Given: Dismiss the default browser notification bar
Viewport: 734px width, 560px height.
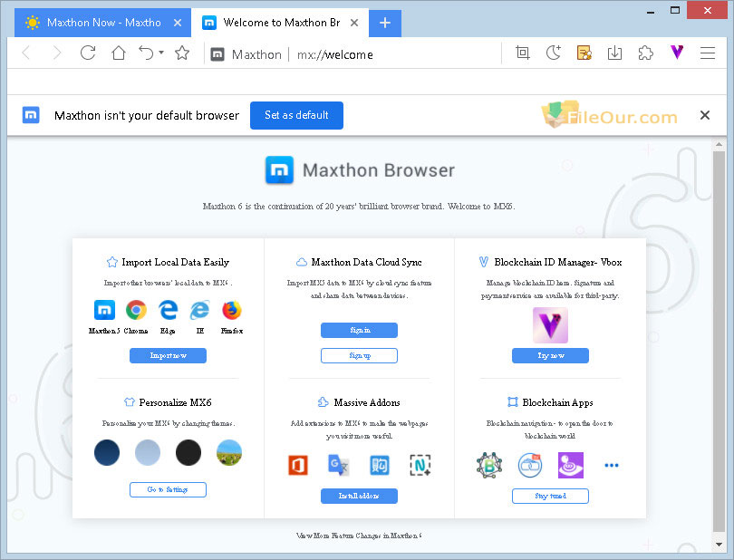Looking at the screenshot, I should (704, 115).
